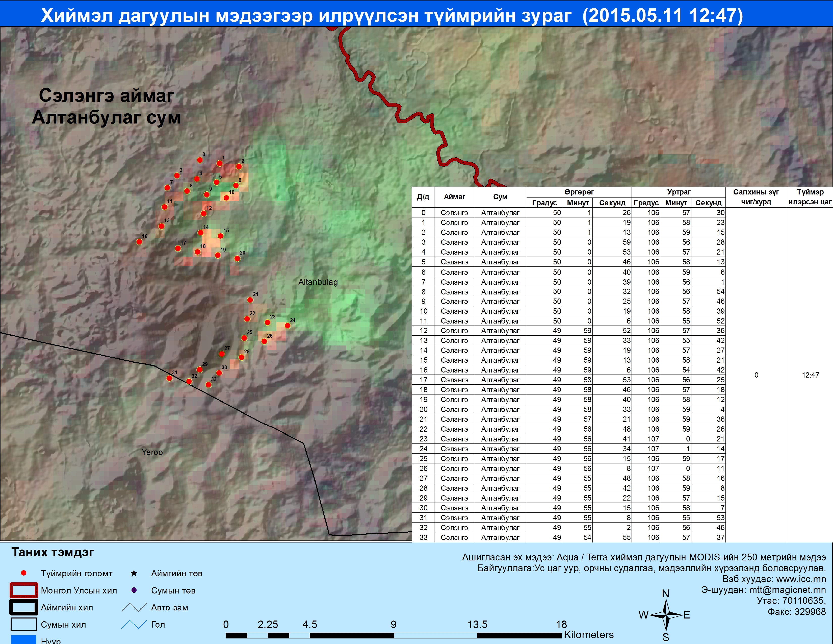Click the 12:47 detection time cell

point(810,375)
